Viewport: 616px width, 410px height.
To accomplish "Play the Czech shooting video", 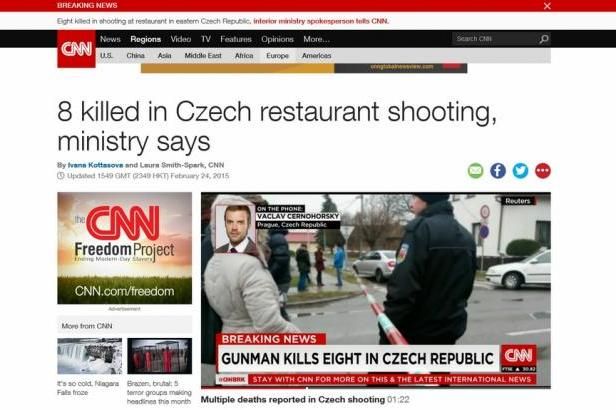I will (x=376, y=290).
